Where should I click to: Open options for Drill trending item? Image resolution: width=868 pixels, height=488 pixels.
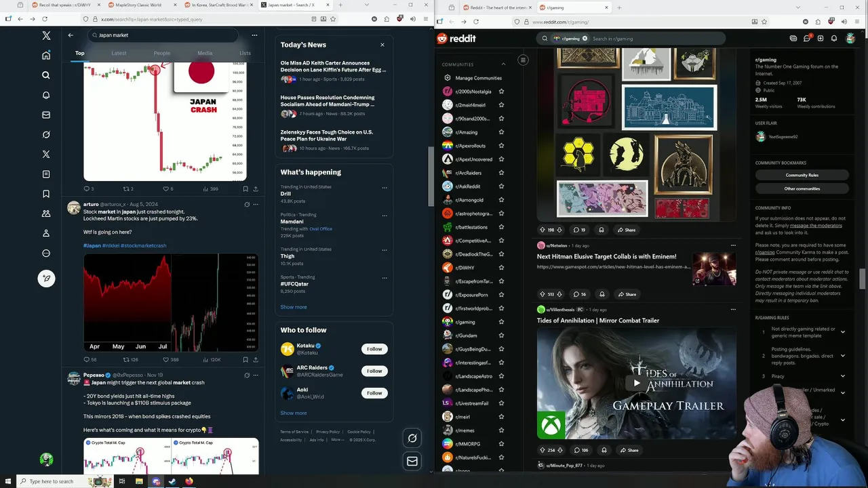pos(384,188)
